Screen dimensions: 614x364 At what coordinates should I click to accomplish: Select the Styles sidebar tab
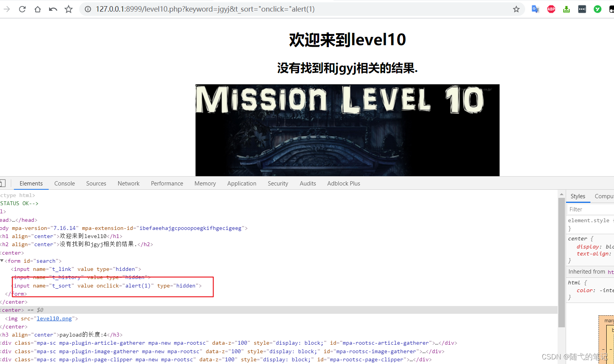coord(578,196)
